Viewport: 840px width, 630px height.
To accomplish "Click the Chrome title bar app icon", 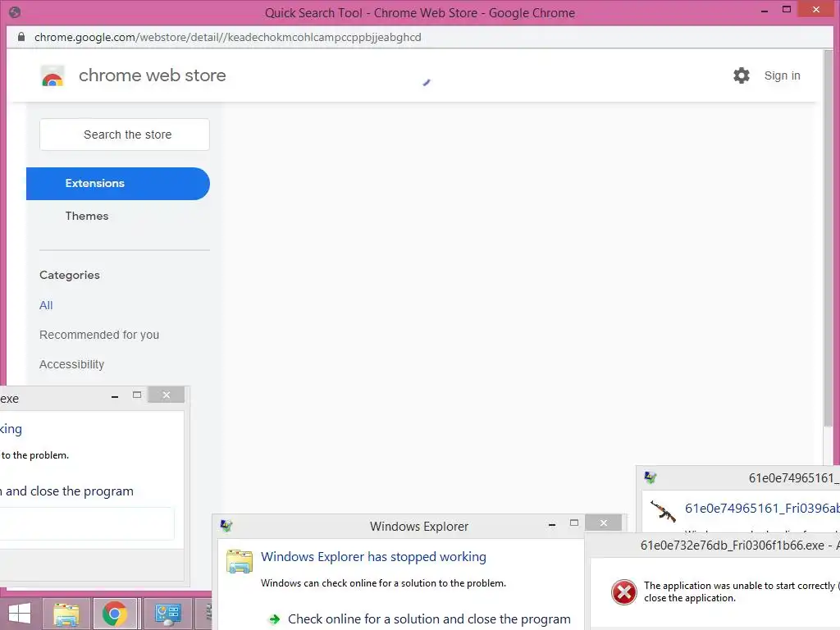I will [x=15, y=12].
